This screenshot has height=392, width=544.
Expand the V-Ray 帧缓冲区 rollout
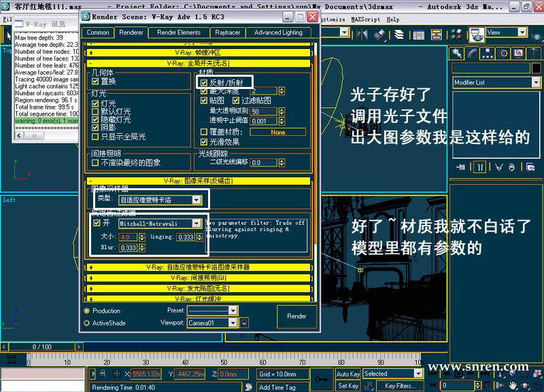(x=198, y=53)
